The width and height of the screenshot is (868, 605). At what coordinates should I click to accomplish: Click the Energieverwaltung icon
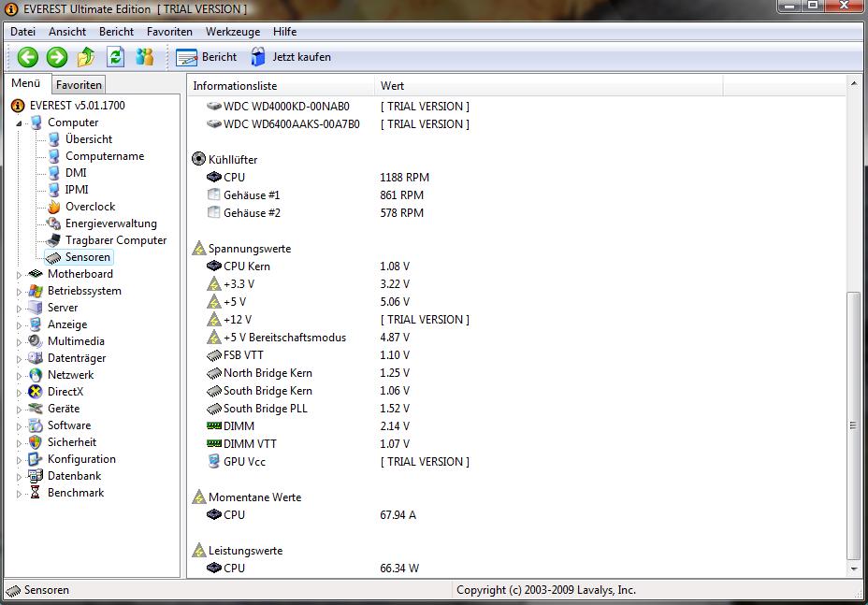click(53, 223)
